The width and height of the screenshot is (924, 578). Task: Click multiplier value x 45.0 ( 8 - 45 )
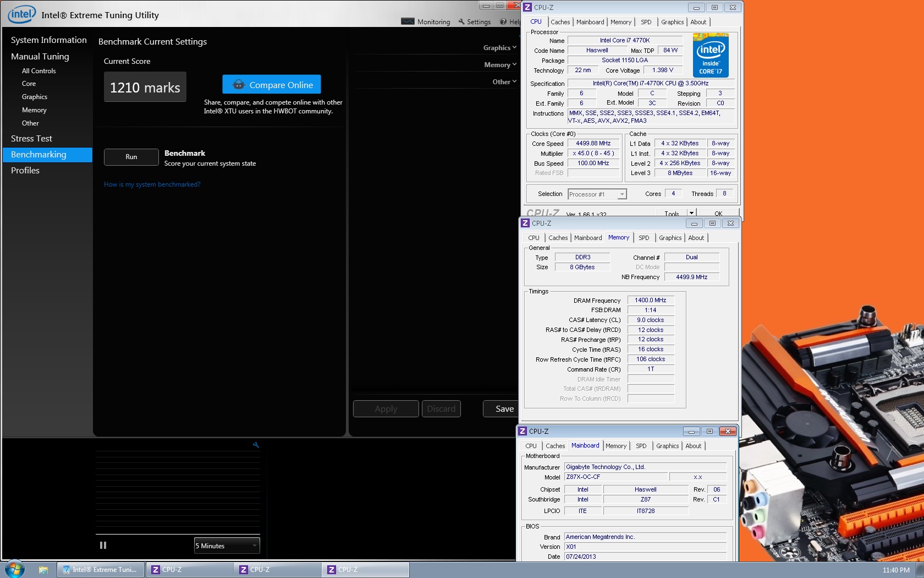pyautogui.click(x=593, y=153)
